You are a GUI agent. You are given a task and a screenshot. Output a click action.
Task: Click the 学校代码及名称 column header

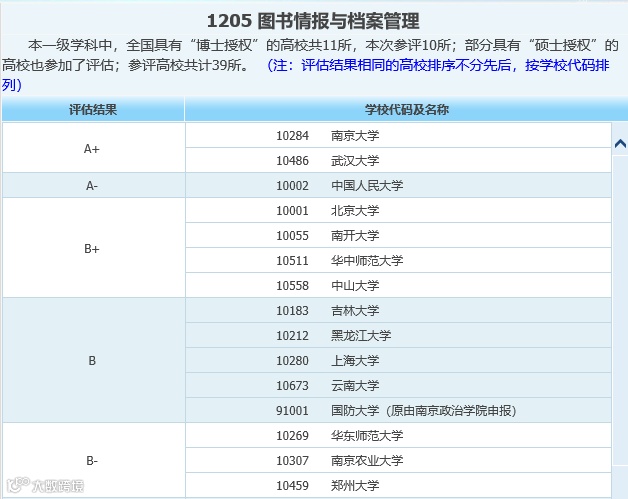click(x=406, y=109)
